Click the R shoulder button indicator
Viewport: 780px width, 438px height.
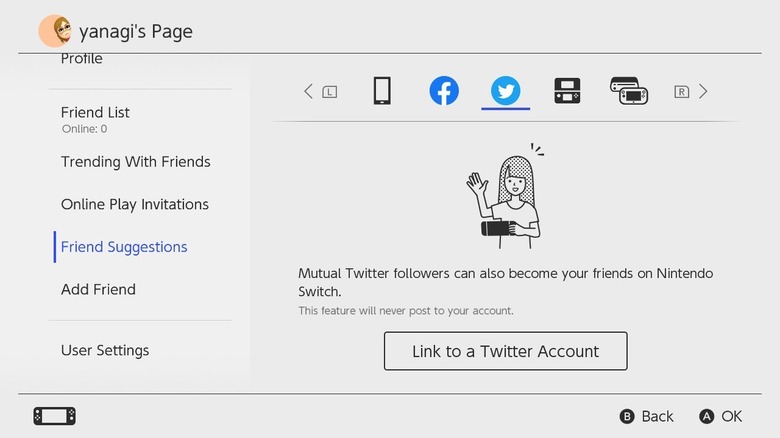pyautogui.click(x=682, y=92)
